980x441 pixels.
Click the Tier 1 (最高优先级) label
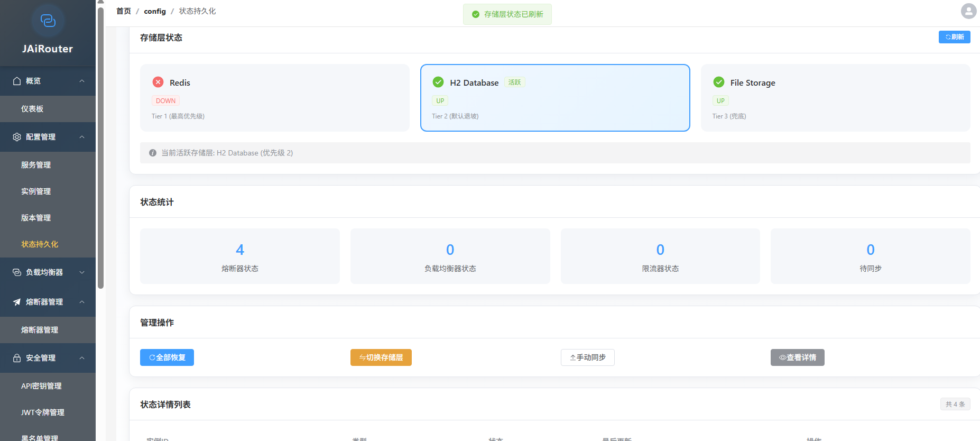point(178,116)
